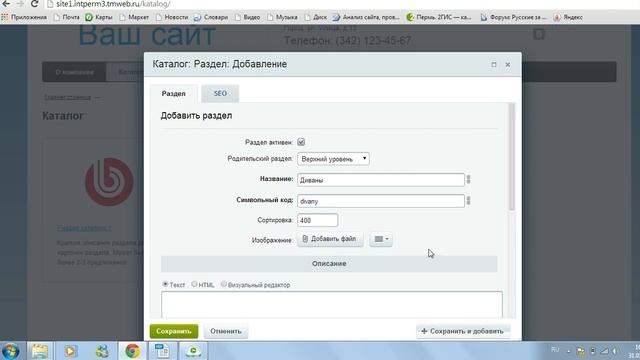Select the Визуальный редактор radio button
The height and width of the screenshot is (360, 640).
point(224,284)
